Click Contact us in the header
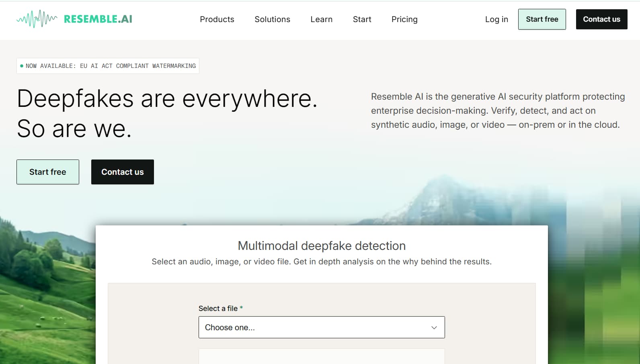This screenshot has height=364, width=640. [x=601, y=19]
